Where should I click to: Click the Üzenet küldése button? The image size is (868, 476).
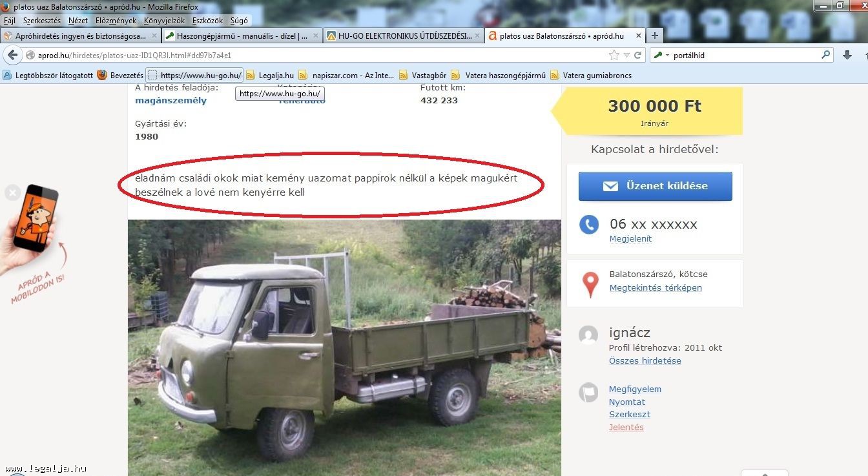tap(656, 186)
